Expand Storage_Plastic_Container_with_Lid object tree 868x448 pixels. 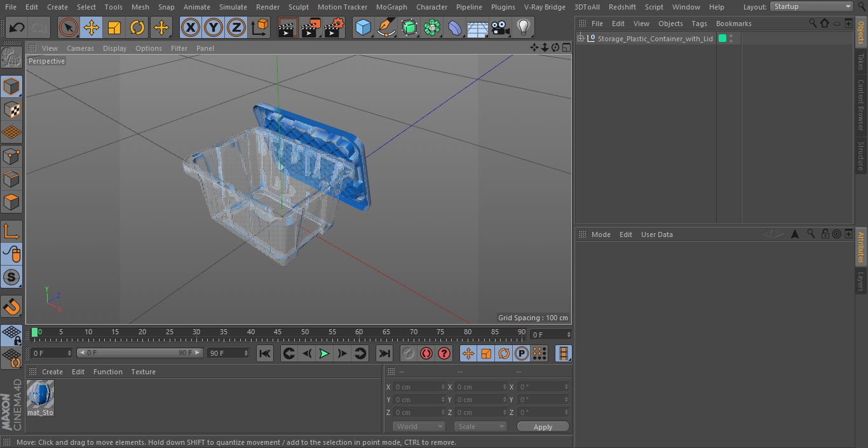580,39
